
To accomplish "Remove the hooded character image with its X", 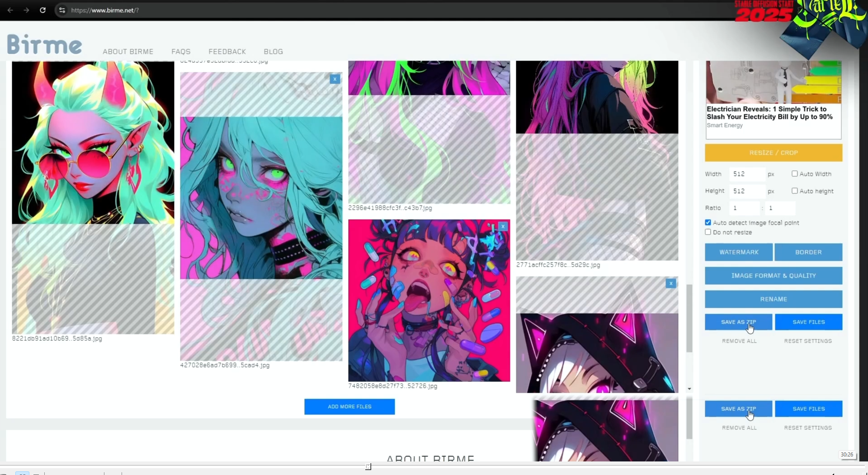I will point(671,283).
